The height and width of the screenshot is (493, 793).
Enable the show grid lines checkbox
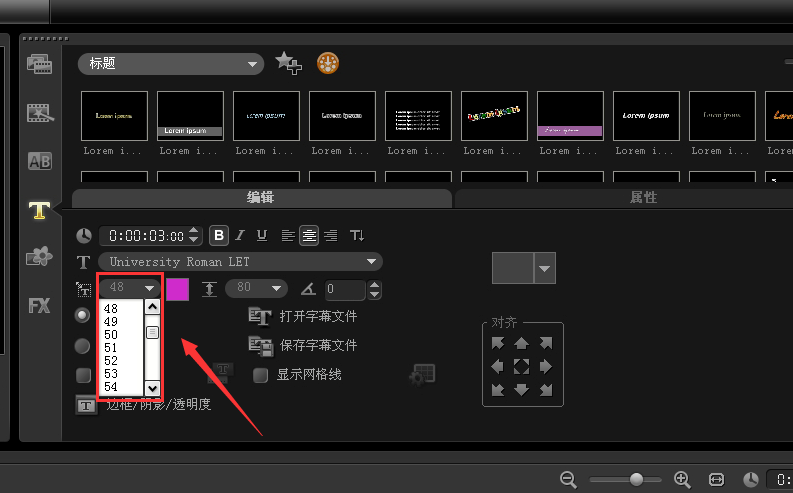point(260,375)
